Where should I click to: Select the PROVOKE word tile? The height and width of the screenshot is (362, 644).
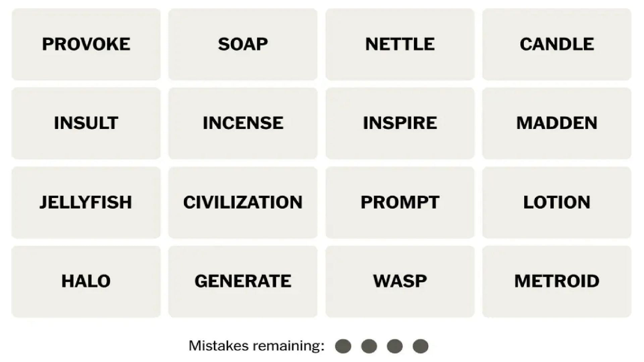[x=86, y=43]
